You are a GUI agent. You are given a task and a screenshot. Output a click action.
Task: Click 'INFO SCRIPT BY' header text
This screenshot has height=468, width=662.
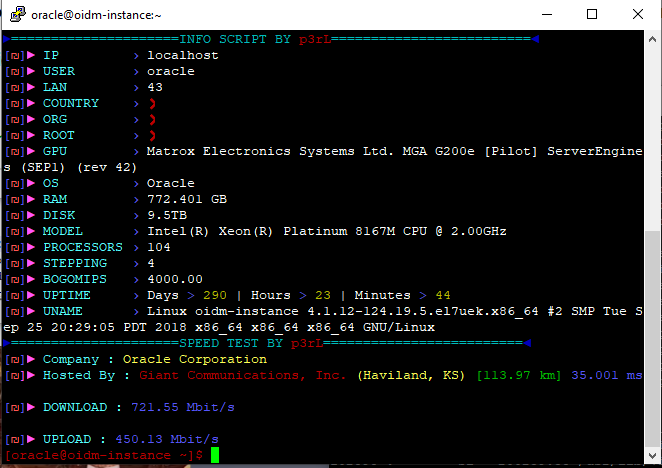coord(235,39)
